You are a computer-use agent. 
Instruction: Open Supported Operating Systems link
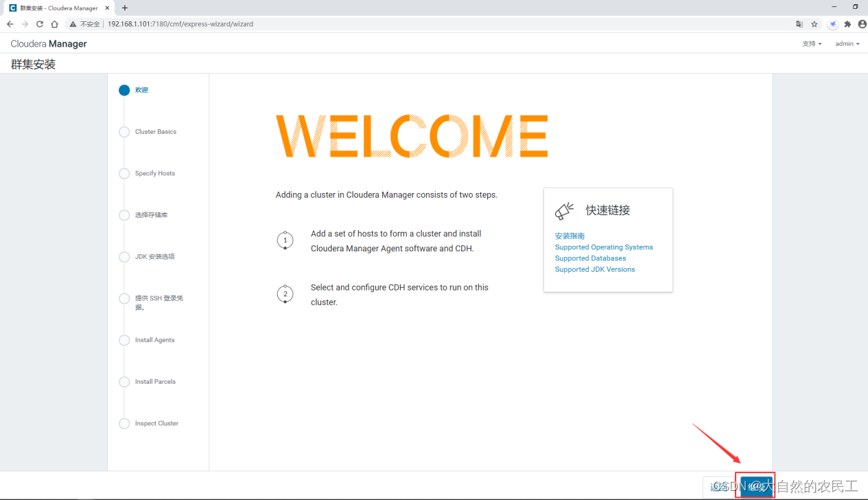point(604,247)
